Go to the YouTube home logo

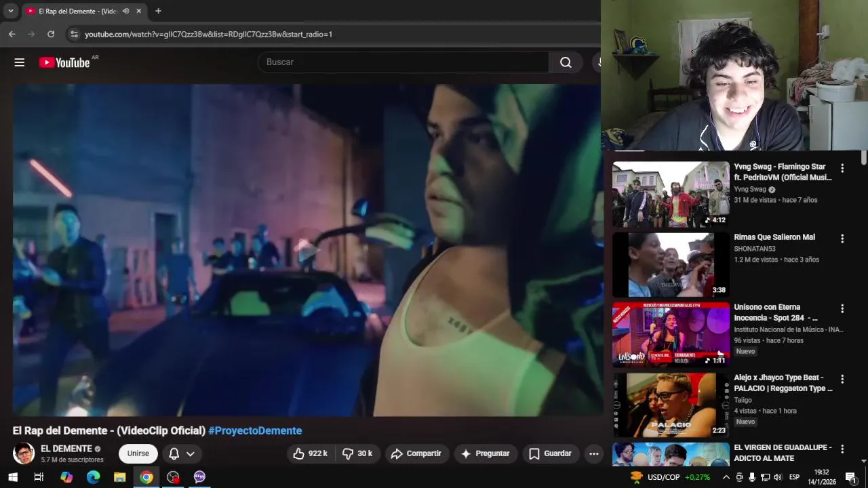64,62
